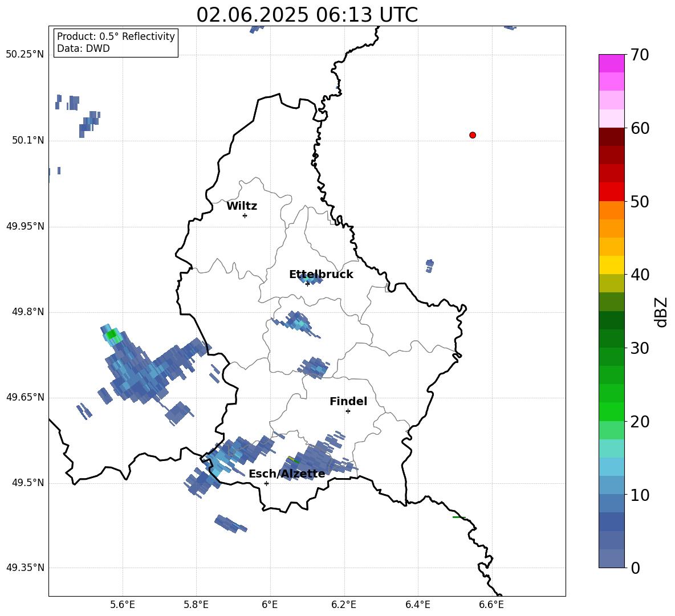Click the Esch/Alzette station label
This screenshot has width=675, height=616.
pos(287,474)
